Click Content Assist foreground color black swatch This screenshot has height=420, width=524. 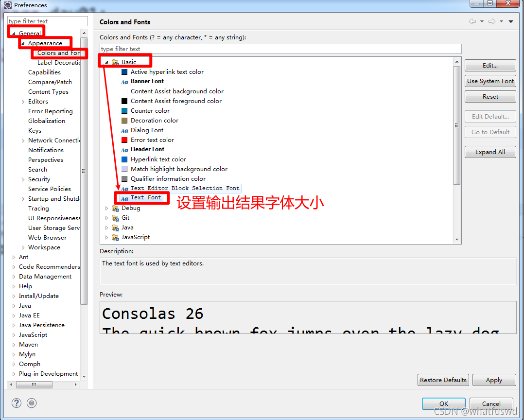point(124,101)
